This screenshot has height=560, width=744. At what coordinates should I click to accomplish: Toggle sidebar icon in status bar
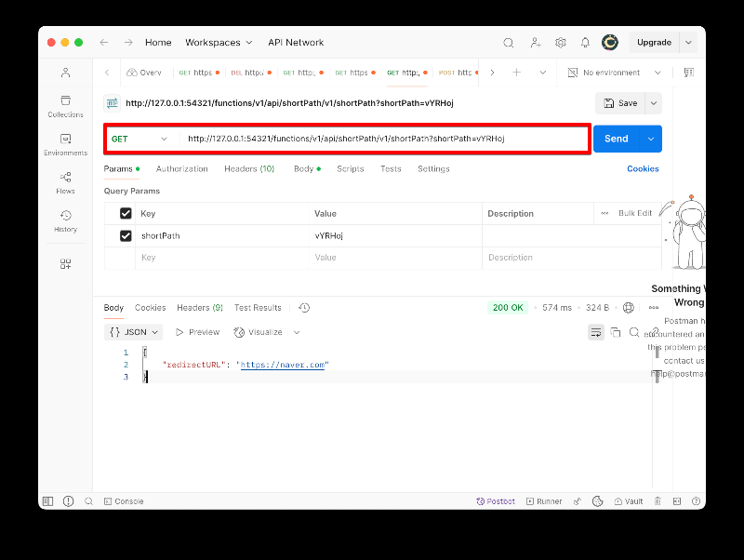48,501
